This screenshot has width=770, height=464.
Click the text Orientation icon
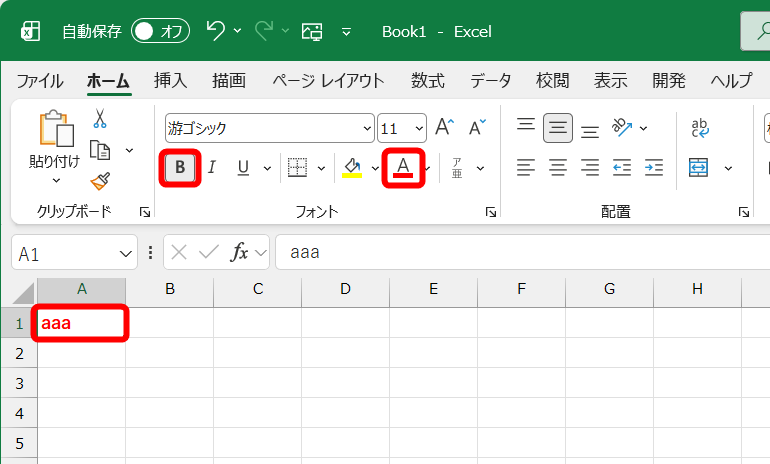click(x=622, y=127)
